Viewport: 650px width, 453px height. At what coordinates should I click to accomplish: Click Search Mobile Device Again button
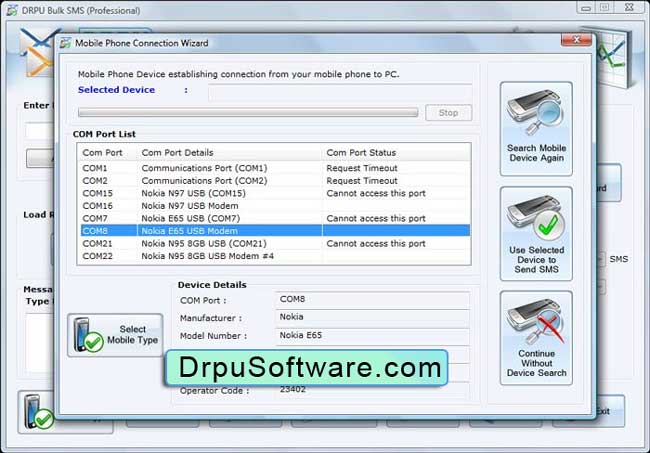pyautogui.click(x=536, y=128)
